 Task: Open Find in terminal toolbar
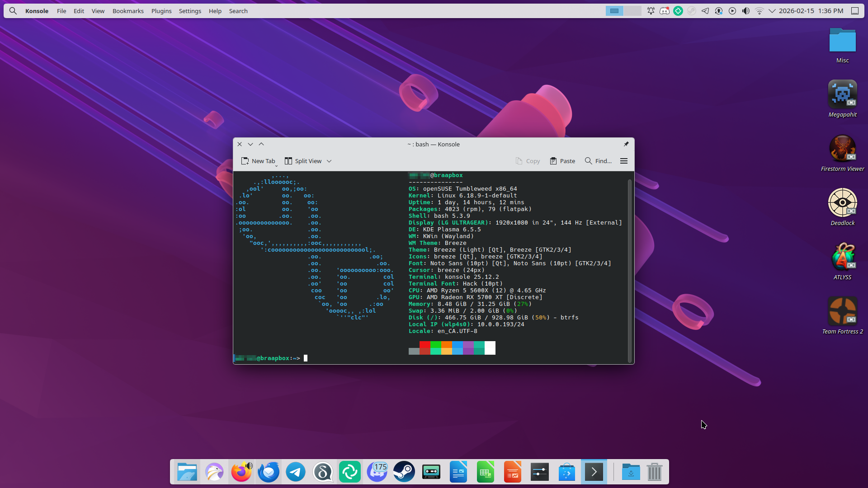(x=598, y=161)
